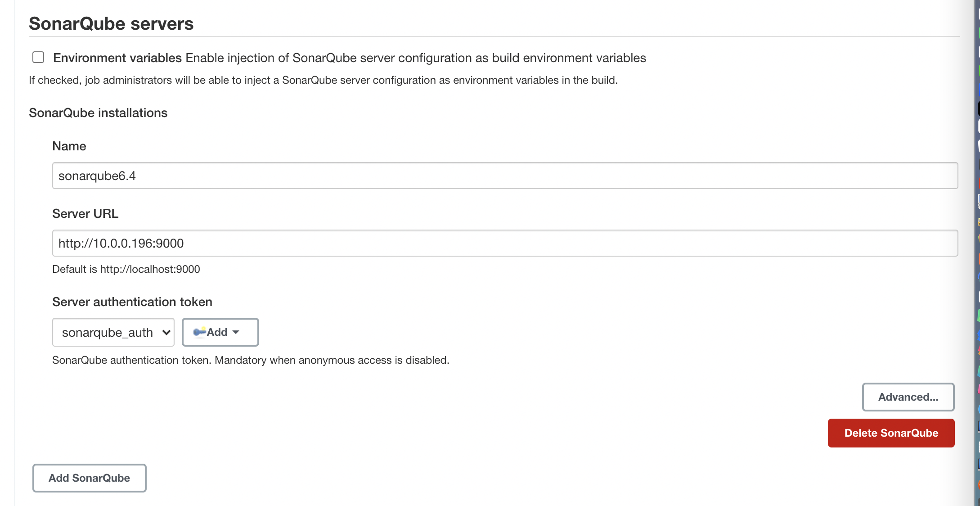Click the bold Environment variables label
Screen dimensions: 980x506
117,58
